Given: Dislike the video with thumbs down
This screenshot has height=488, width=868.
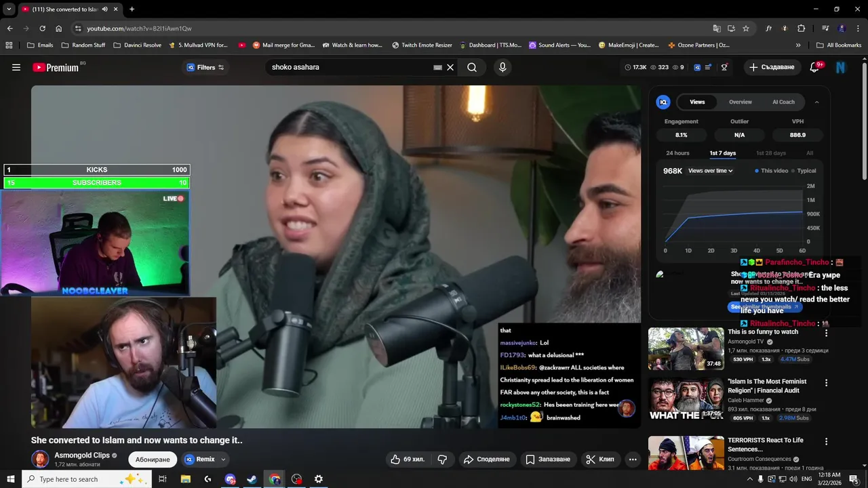Looking at the screenshot, I should point(442,459).
